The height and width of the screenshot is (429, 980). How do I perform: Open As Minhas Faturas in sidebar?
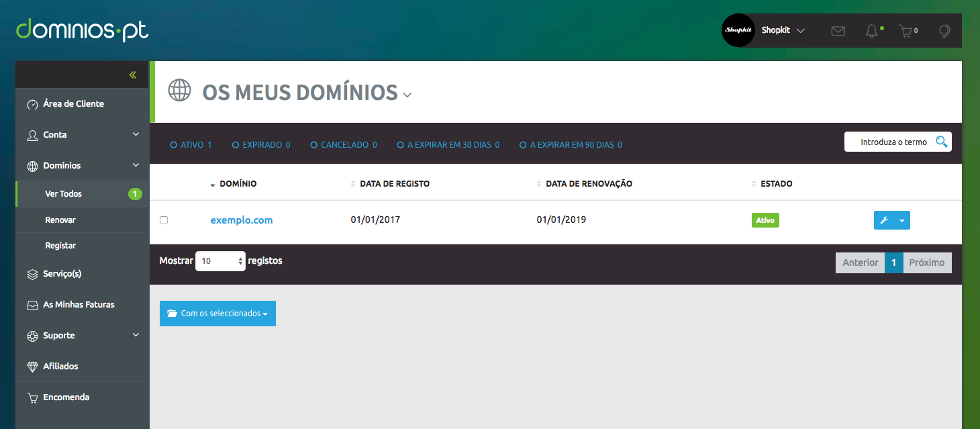click(79, 305)
